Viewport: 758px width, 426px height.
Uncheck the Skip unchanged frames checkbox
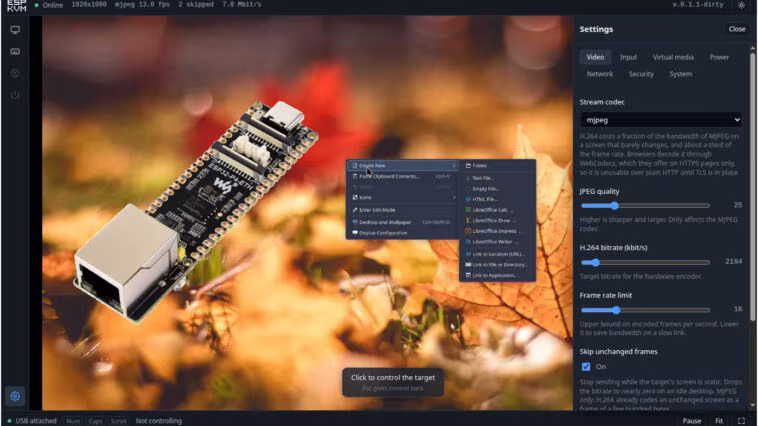tap(586, 367)
